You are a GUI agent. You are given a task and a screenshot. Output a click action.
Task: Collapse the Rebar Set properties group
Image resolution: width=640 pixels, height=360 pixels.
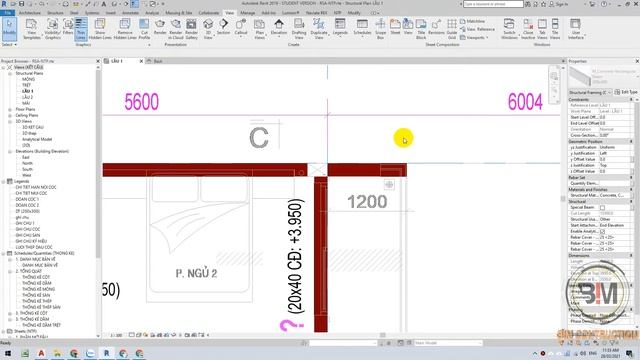click(x=631, y=178)
